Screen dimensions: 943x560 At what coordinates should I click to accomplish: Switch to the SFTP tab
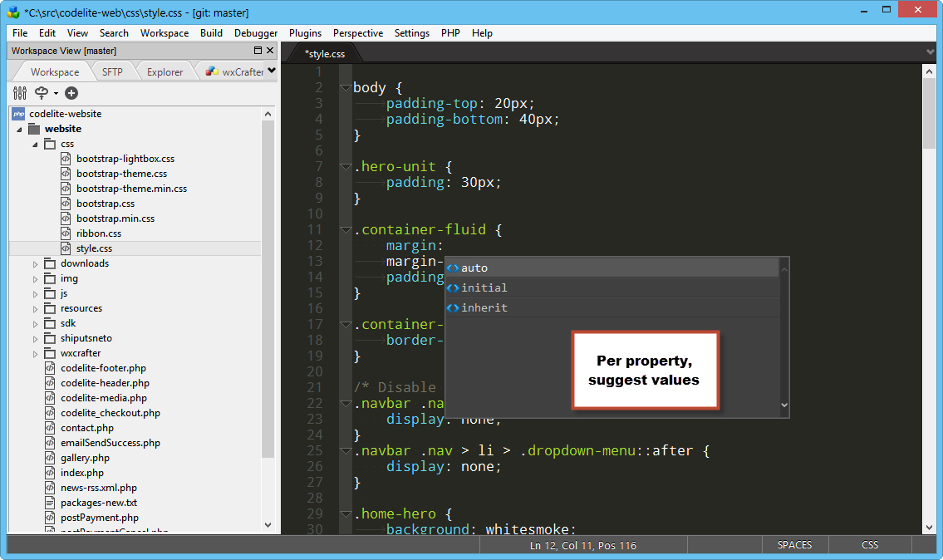coord(112,71)
